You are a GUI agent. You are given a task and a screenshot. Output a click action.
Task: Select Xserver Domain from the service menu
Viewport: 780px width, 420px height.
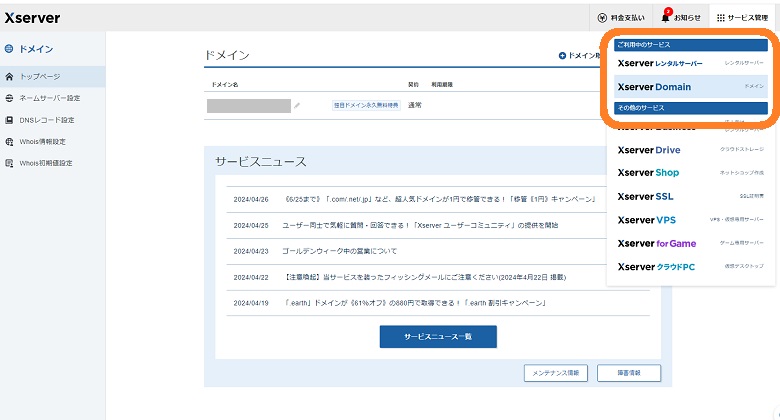click(x=690, y=87)
